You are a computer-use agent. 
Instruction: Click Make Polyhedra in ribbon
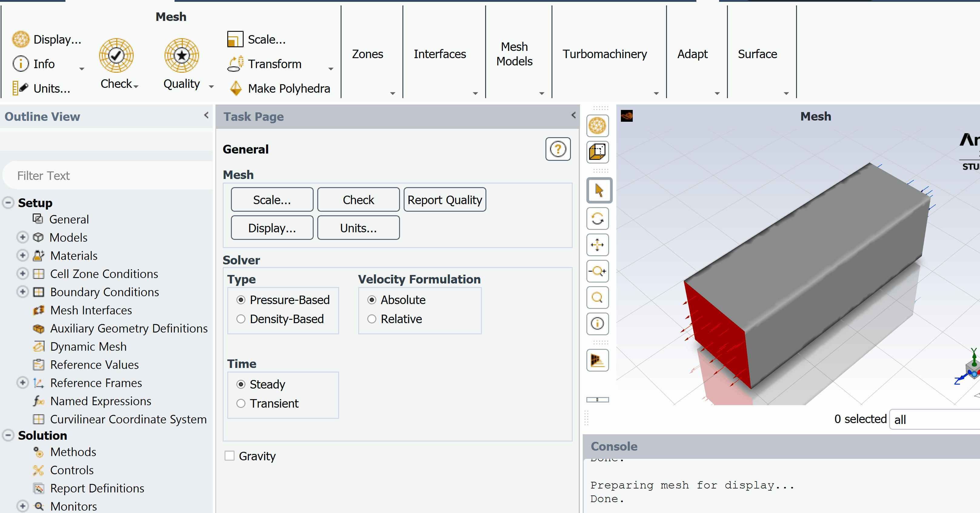(279, 88)
